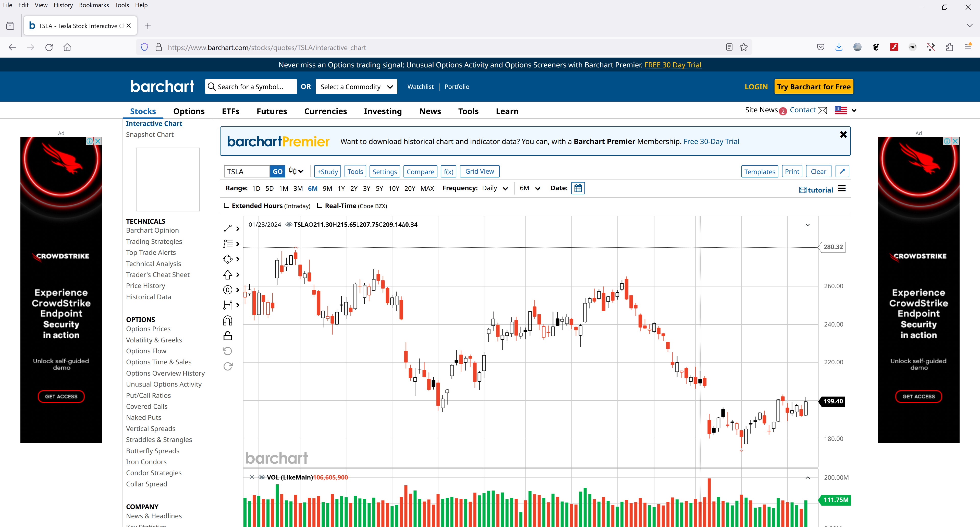Image resolution: width=980 pixels, height=527 pixels.
Task: Collapse the main chart pane chevron
Action: (x=807, y=225)
